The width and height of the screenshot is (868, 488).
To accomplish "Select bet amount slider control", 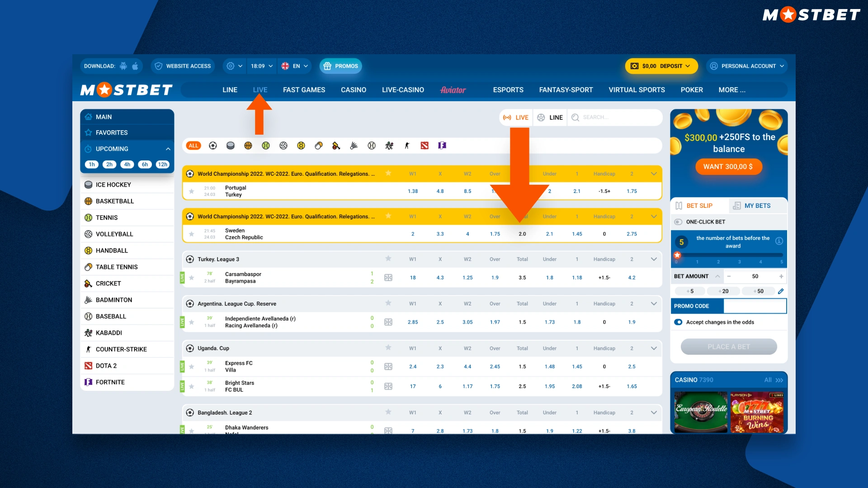I will pos(677,255).
